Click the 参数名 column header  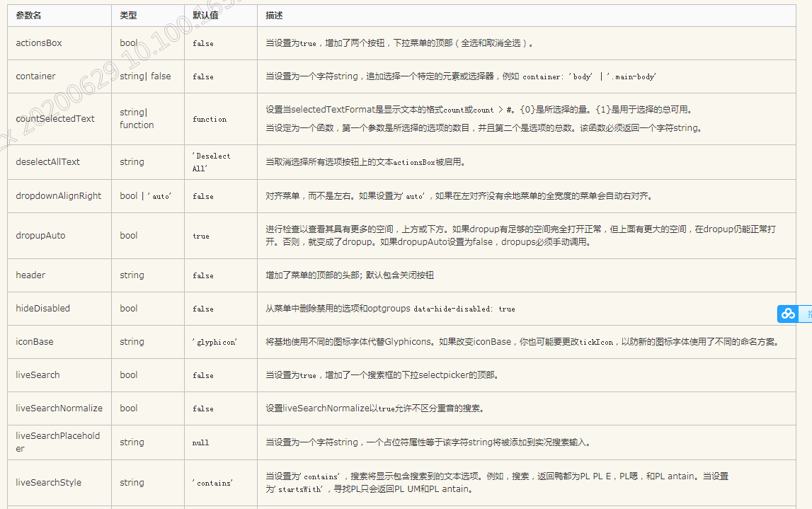click(x=30, y=15)
